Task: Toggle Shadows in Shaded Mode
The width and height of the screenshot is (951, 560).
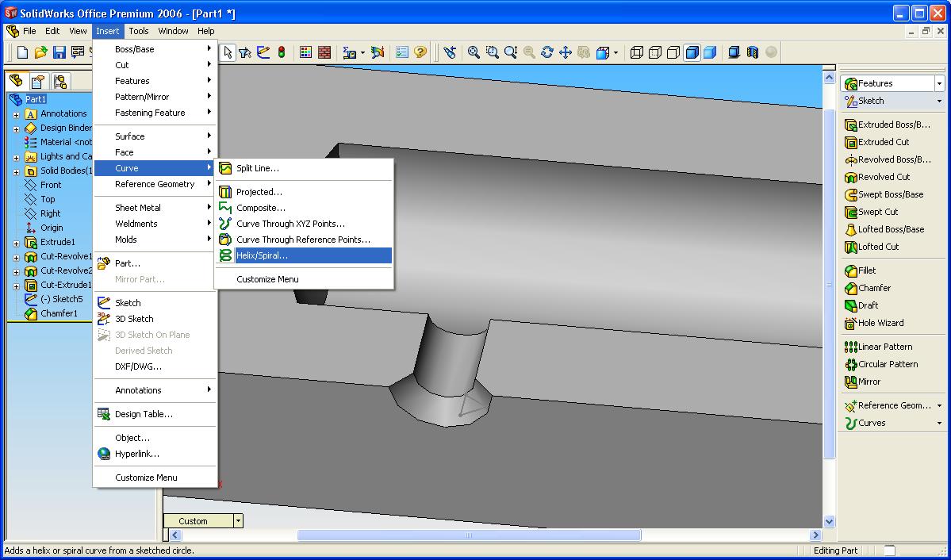Action: [734, 53]
